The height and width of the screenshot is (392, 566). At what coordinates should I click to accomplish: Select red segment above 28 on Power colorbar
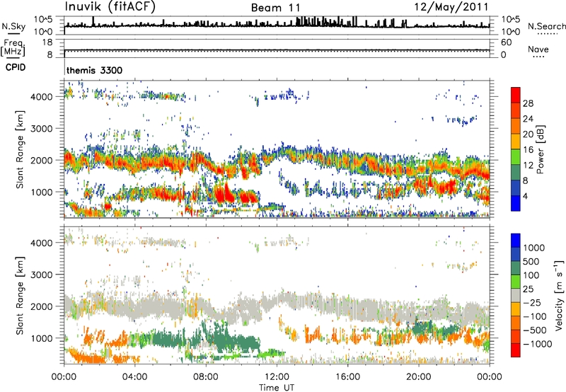[x=516, y=96]
